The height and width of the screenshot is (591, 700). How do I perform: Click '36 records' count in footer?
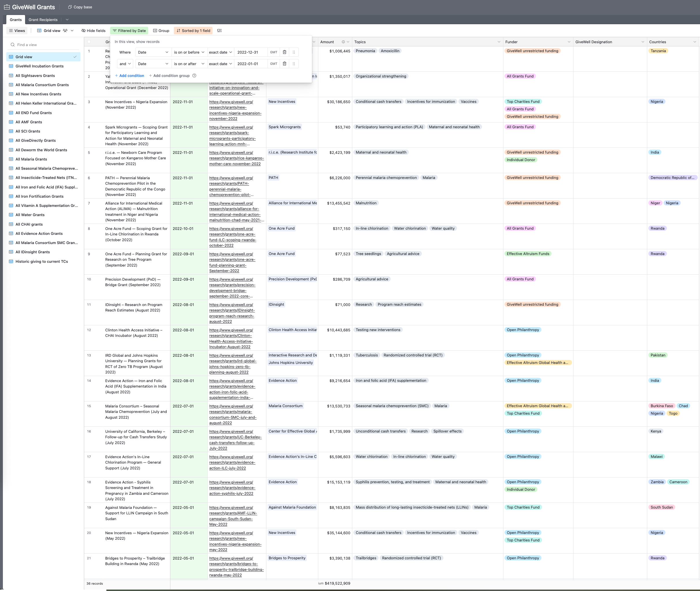(95, 584)
